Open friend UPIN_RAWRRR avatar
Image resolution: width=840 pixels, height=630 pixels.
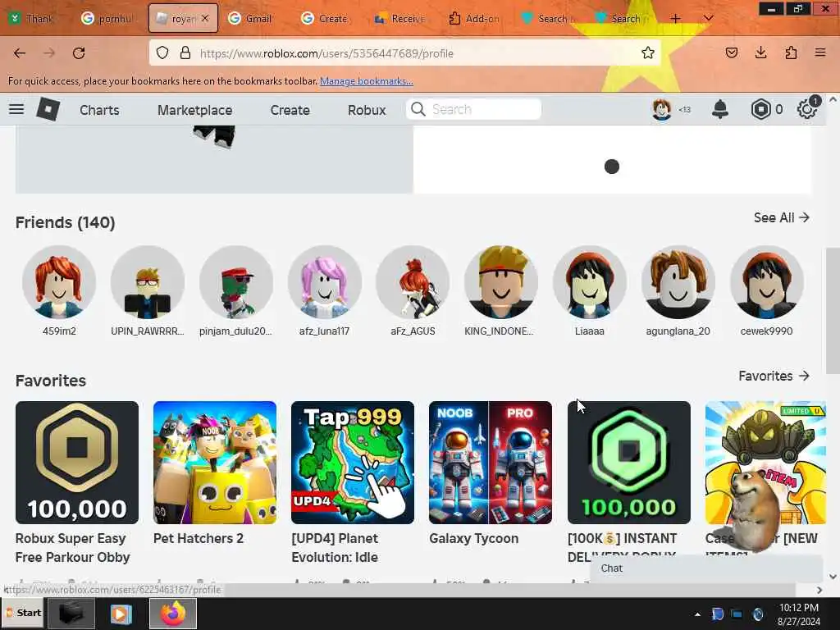pos(148,282)
